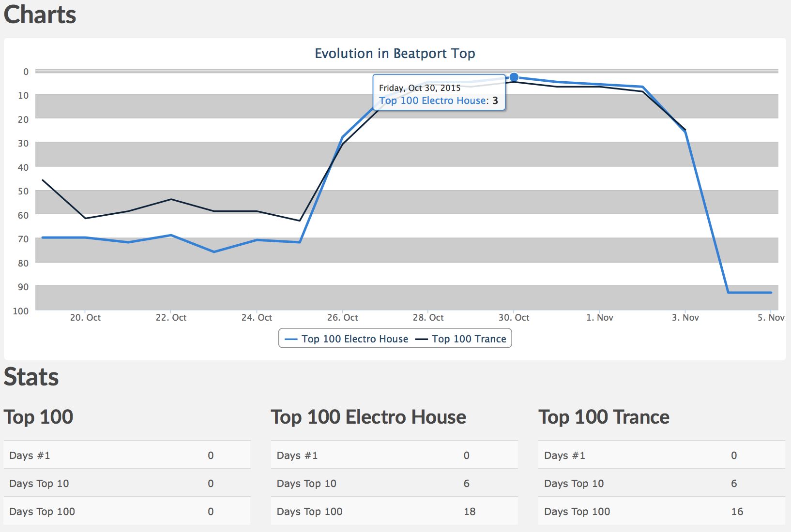Click Days Top 100 row in Top 100 table

pyautogui.click(x=127, y=511)
